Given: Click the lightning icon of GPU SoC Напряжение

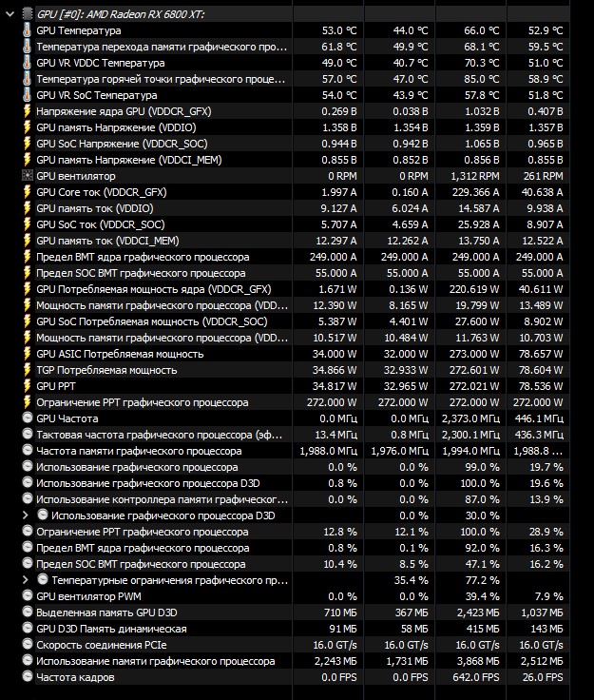Looking at the screenshot, I should pyautogui.click(x=28, y=144).
